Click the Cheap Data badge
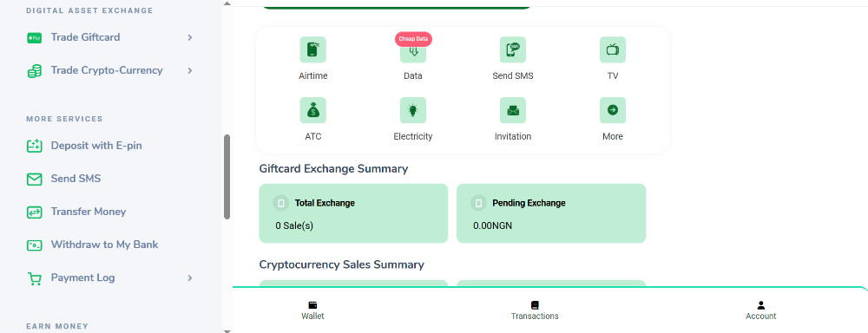The width and height of the screenshot is (868, 333). point(413,39)
